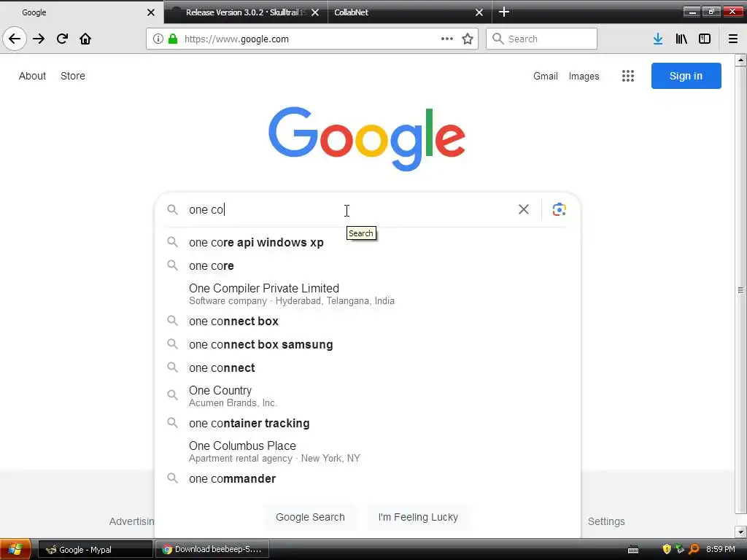This screenshot has height=560, width=747.
Task: Bookmark this page with the star icon
Action: (468, 39)
